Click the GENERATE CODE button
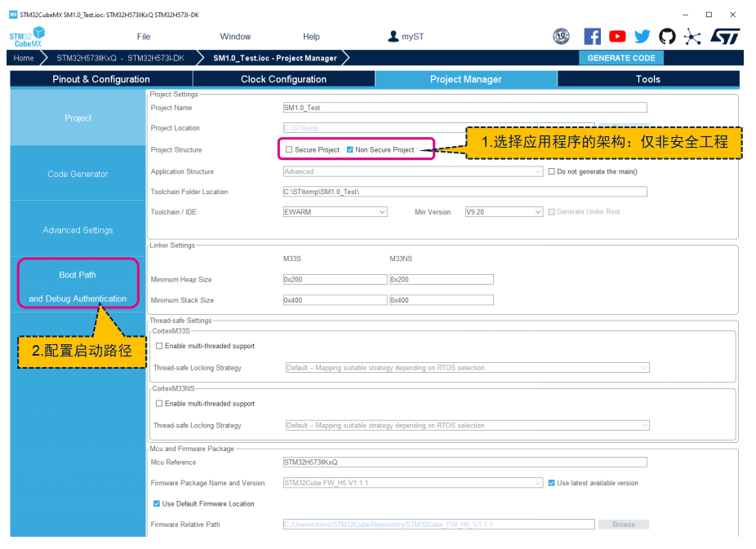Image resolution: width=756 pixels, height=549 pixels. pos(621,58)
